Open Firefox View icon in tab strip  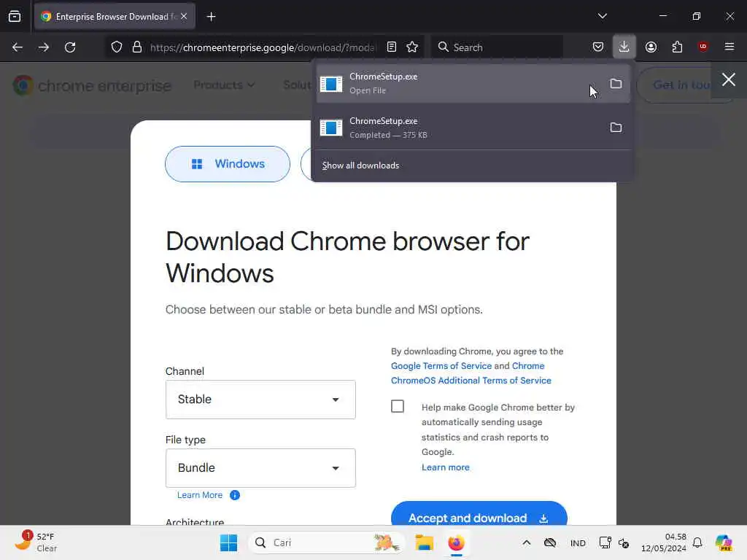click(15, 17)
